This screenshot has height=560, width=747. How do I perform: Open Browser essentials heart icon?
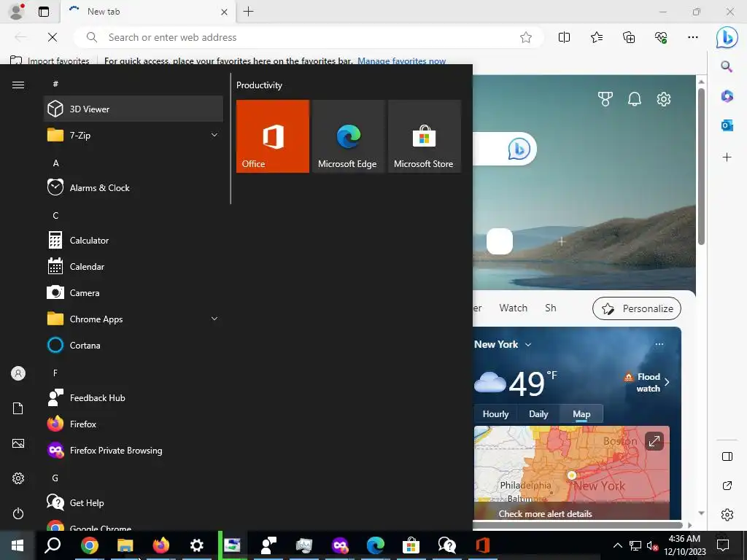point(661,37)
